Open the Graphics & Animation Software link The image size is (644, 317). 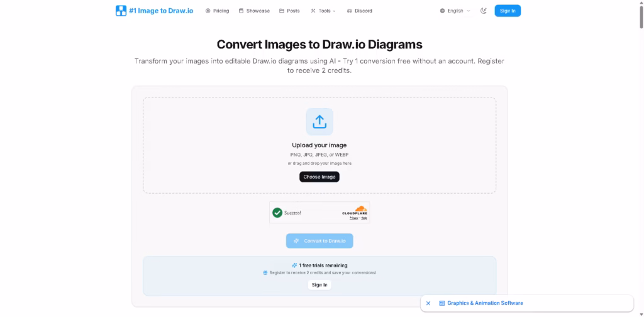pos(485,303)
